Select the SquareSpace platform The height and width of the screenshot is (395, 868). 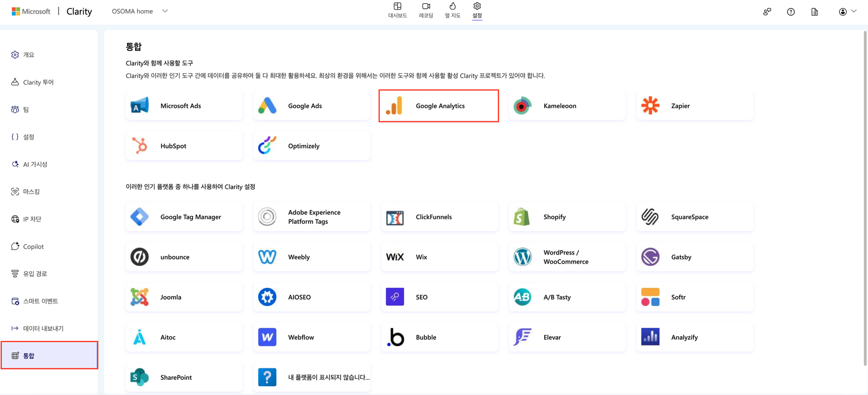click(694, 217)
